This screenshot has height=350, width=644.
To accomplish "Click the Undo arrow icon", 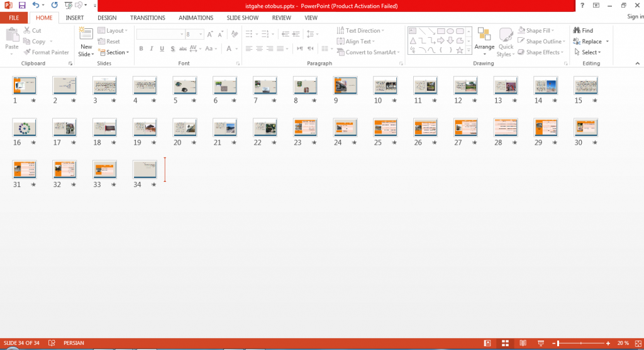I will pos(36,5).
